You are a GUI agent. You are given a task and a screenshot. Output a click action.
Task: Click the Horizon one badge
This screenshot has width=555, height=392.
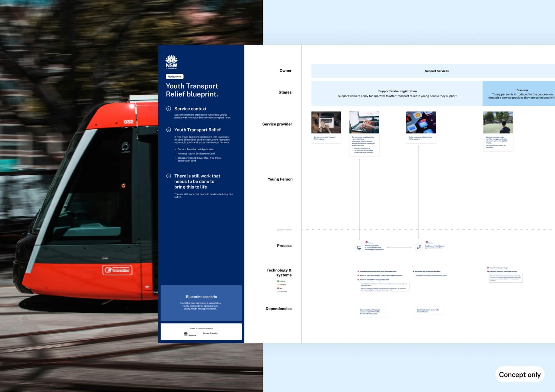pos(175,77)
